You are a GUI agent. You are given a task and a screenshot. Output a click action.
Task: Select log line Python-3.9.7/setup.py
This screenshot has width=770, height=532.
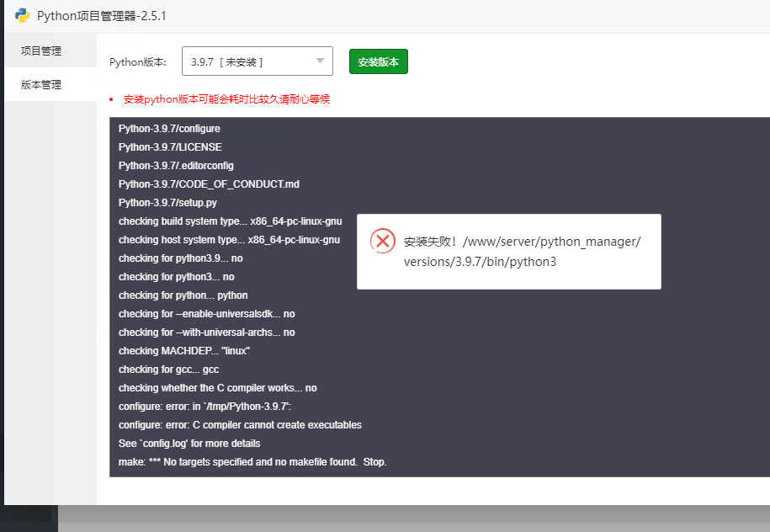167,203
